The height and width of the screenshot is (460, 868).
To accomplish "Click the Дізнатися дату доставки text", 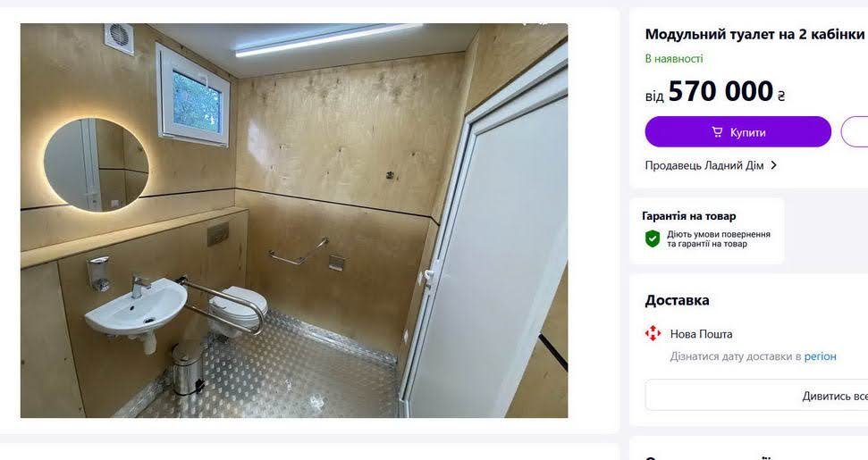I will tap(732, 356).
